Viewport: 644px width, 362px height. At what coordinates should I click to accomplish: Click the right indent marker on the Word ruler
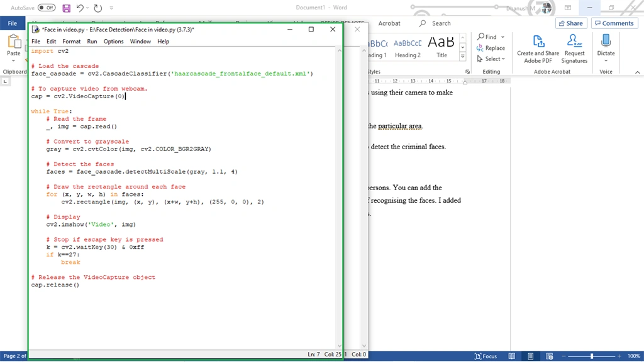click(x=465, y=82)
